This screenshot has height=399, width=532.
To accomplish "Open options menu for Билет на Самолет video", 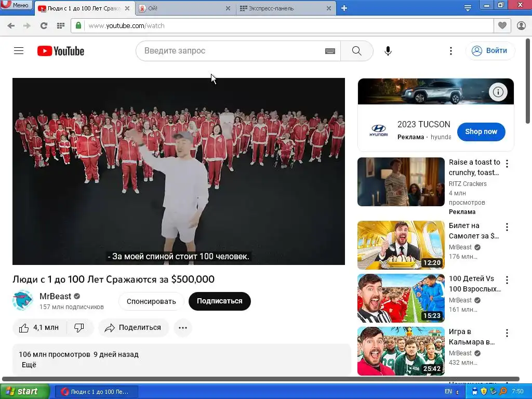I will (x=507, y=227).
